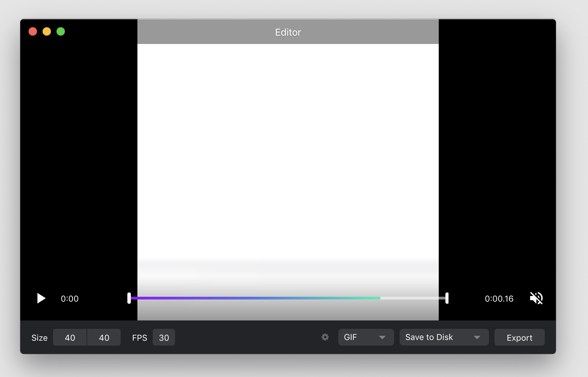Close the Editor window
Screen dimensions: 588x377
point(33,31)
